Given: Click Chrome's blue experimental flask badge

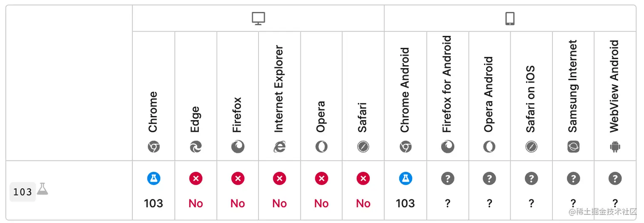Looking at the screenshot, I should tap(153, 178).
